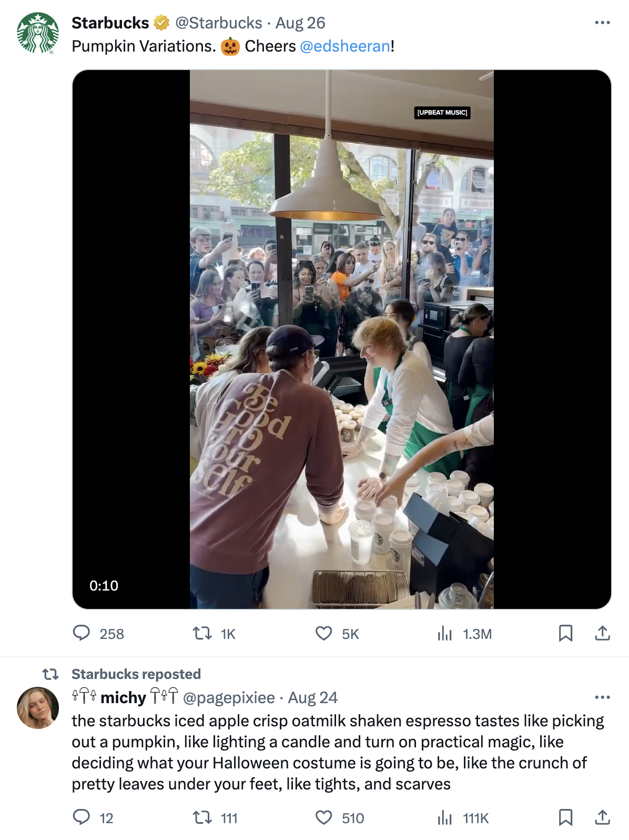629x840 pixels.
Task: Like the Pumpkin Variations tweet
Action: click(x=324, y=633)
